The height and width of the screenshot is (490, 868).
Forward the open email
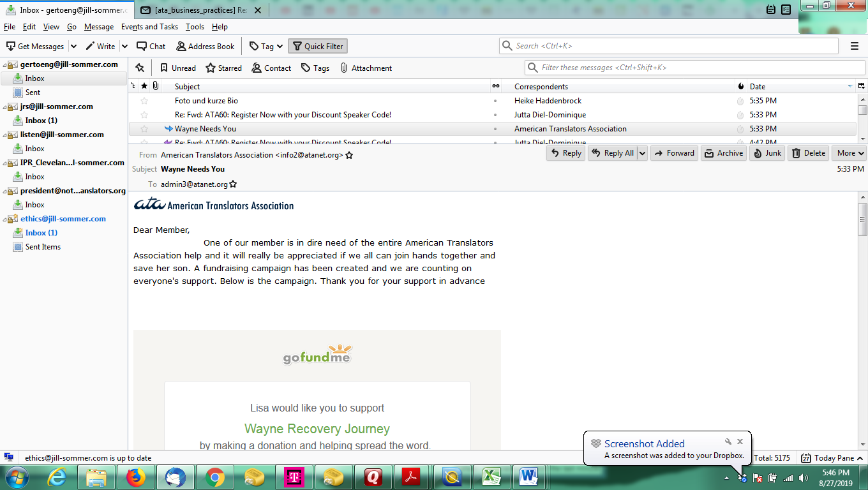pos(673,153)
